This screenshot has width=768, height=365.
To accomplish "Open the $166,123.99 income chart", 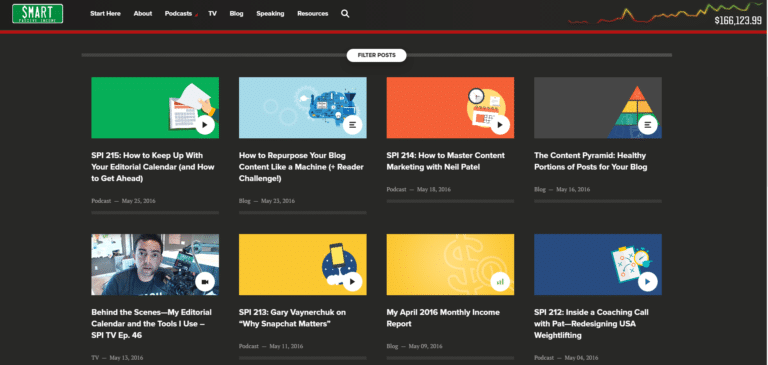I will pyautogui.click(x=666, y=14).
